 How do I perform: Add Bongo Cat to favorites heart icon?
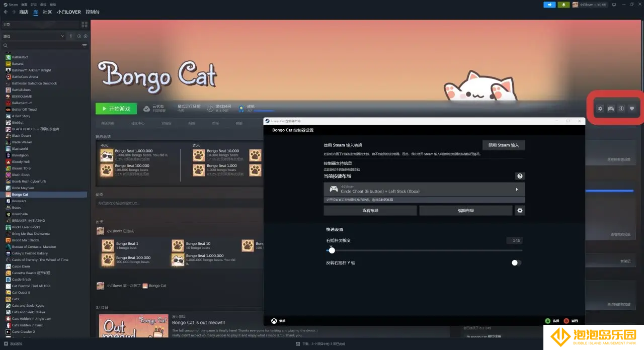pos(632,109)
